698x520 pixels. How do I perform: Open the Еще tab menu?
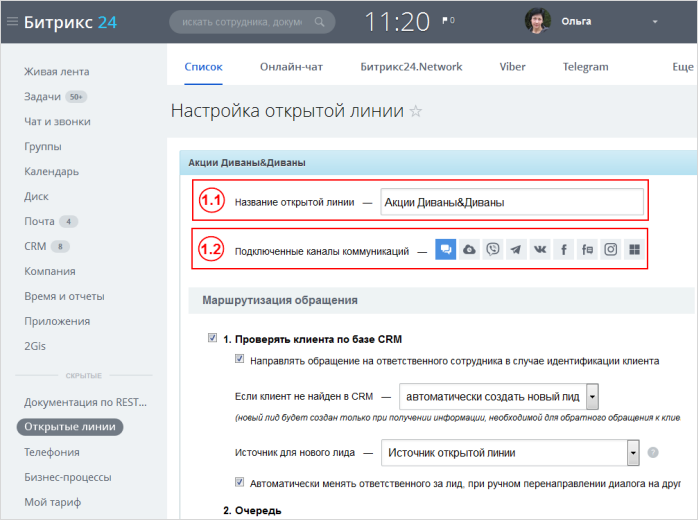click(x=683, y=67)
